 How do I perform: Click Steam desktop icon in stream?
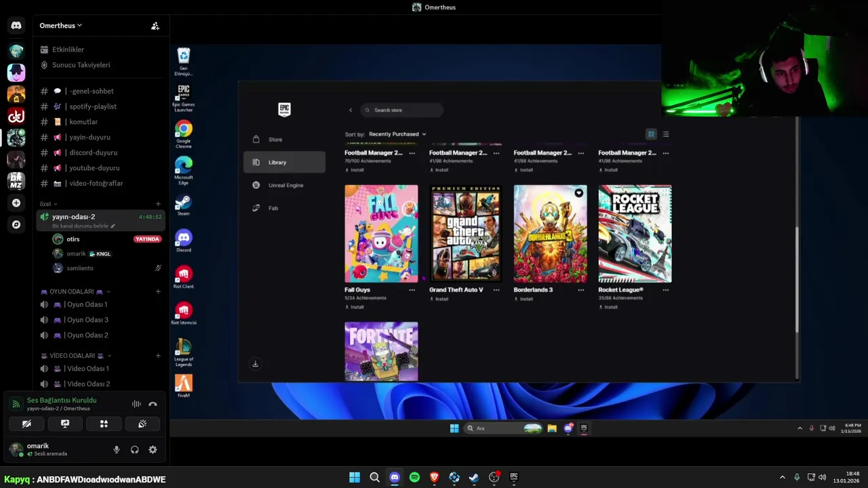coord(183,205)
